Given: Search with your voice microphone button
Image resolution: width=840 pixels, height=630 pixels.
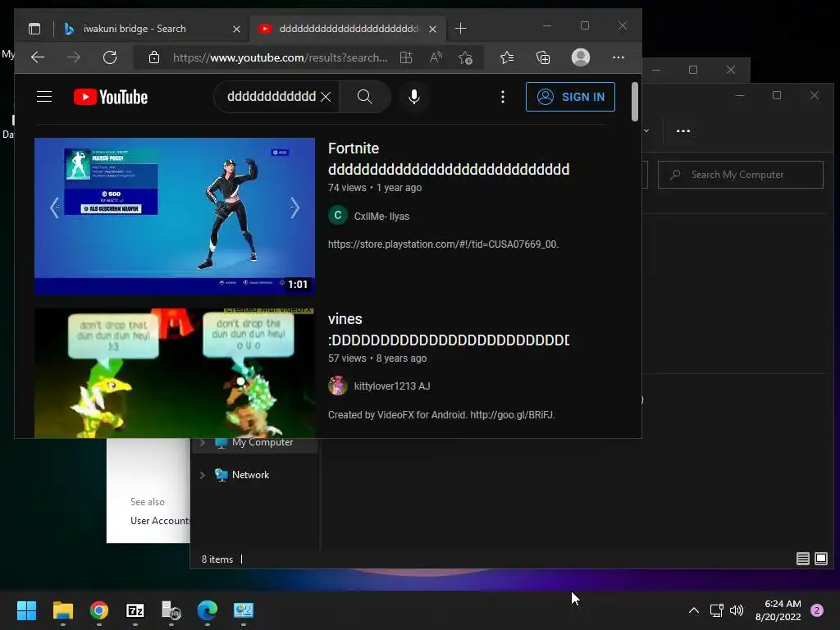Looking at the screenshot, I should [x=413, y=97].
